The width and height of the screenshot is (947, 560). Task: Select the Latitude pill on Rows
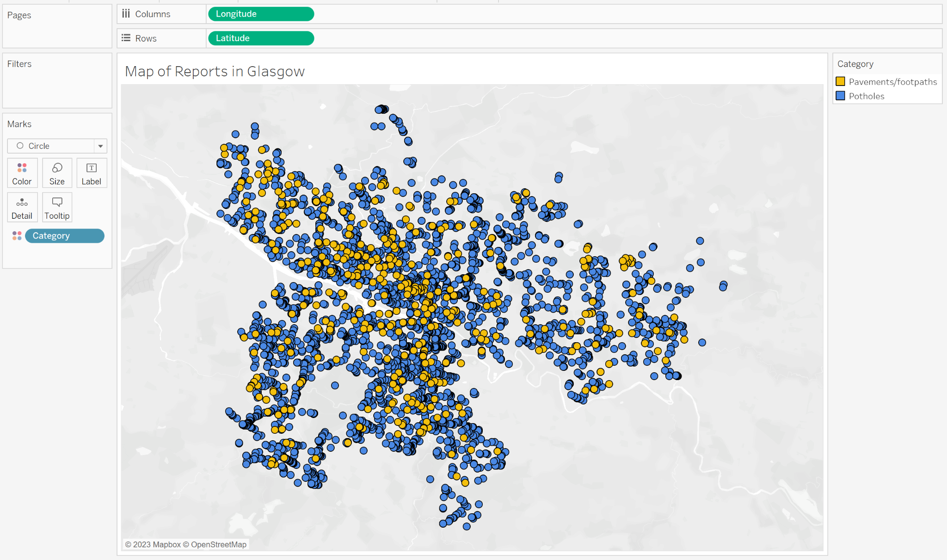pos(261,38)
